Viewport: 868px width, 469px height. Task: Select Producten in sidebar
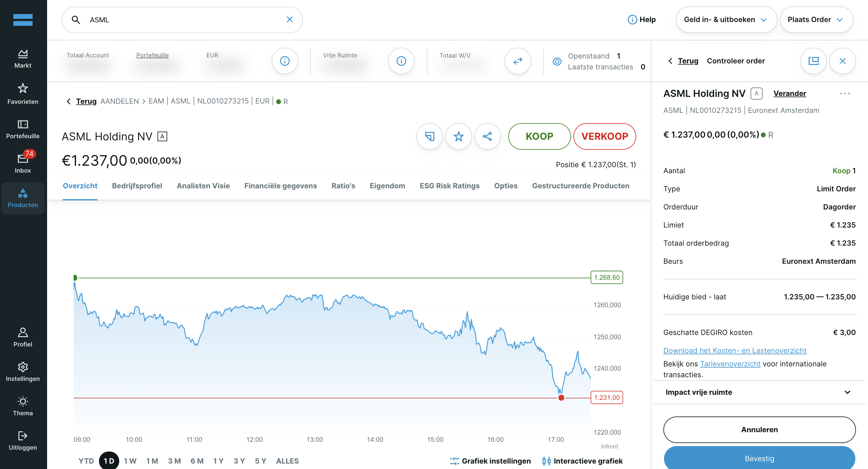23,198
